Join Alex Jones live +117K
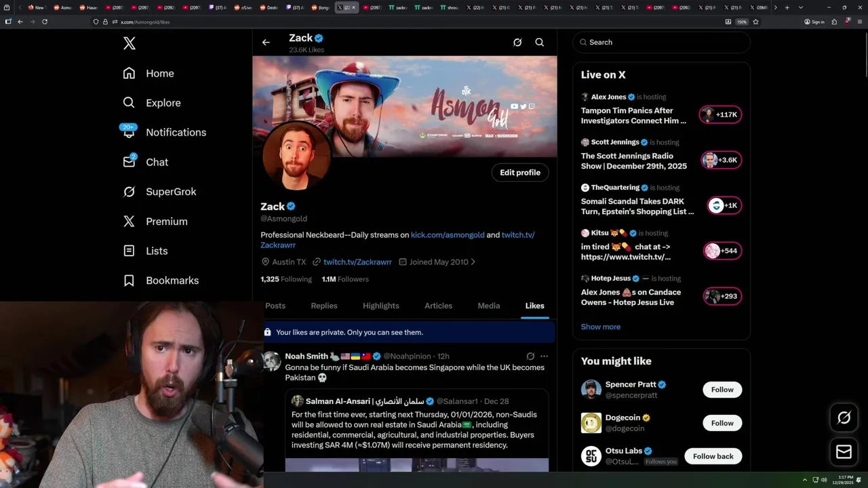This screenshot has width=868, height=488. pos(721,115)
